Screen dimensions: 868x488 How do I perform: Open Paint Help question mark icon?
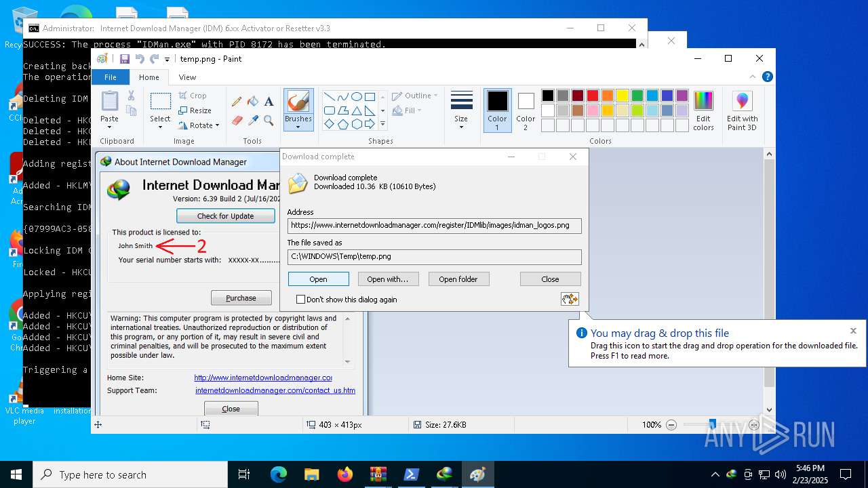point(767,77)
